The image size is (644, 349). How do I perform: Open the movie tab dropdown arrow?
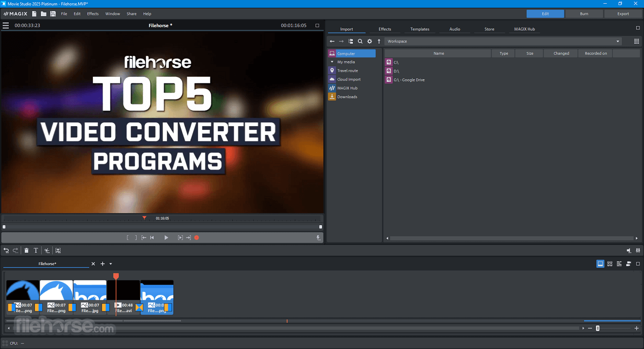click(x=111, y=264)
